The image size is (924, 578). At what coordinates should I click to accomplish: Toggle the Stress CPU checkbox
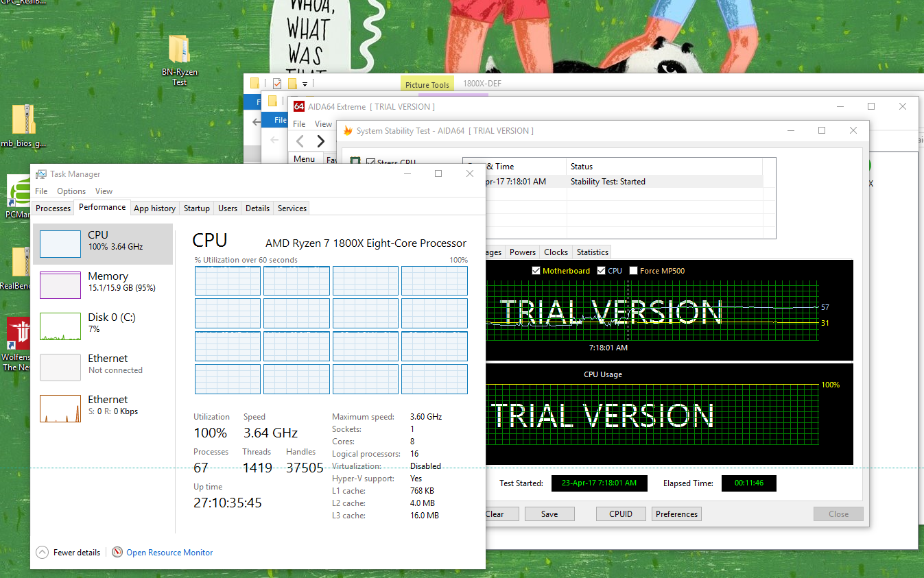pyautogui.click(x=370, y=162)
